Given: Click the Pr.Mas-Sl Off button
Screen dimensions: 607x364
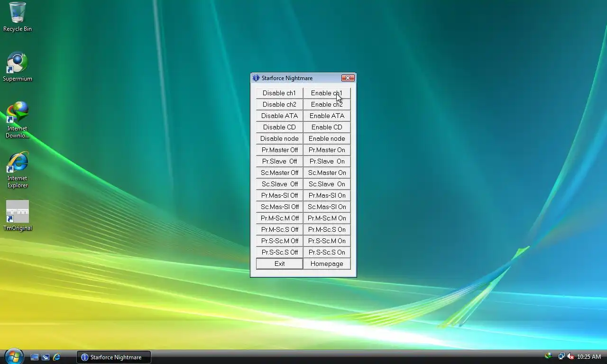Looking at the screenshot, I should 279,195.
